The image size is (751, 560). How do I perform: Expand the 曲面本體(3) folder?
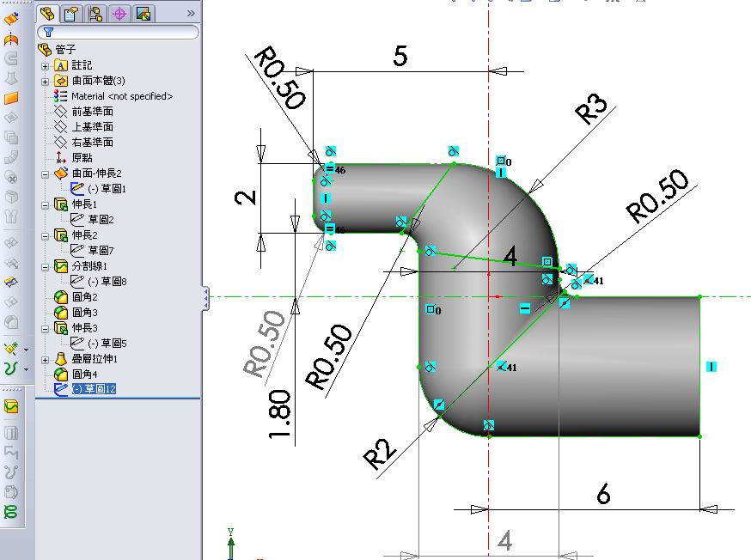point(45,82)
